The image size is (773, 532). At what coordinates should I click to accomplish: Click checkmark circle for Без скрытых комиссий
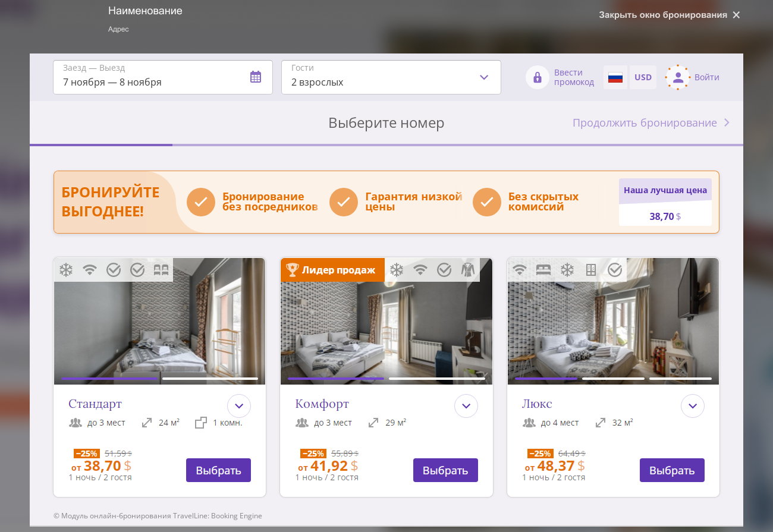(486, 202)
